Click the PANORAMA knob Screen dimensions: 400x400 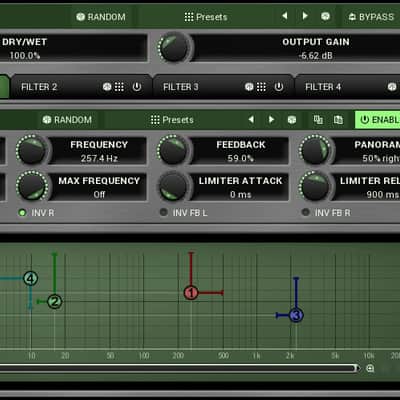(315, 150)
